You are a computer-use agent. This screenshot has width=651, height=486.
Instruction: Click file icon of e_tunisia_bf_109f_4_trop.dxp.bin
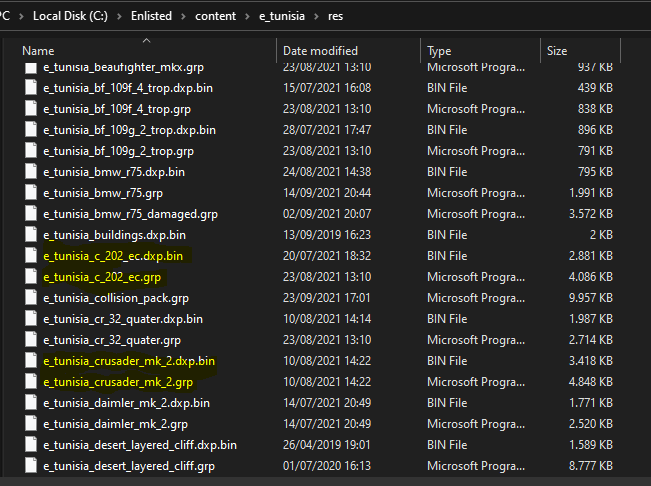click(x=31, y=88)
